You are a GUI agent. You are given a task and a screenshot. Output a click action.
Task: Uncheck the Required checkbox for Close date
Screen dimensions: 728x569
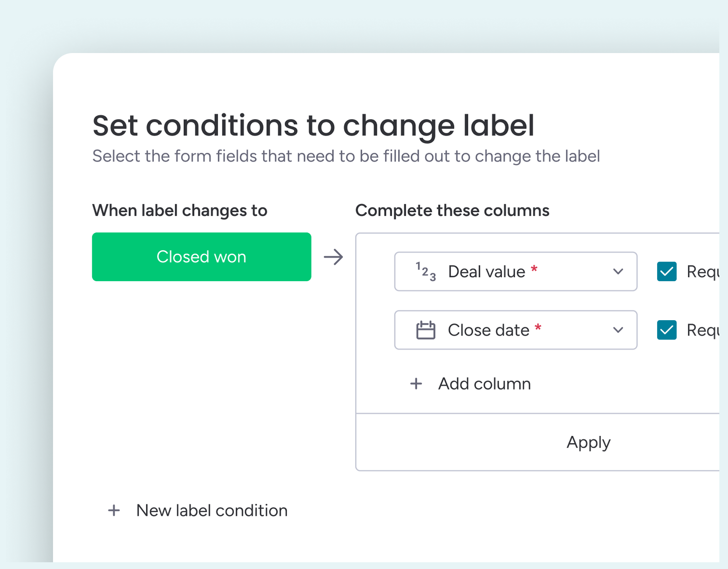[x=667, y=330]
